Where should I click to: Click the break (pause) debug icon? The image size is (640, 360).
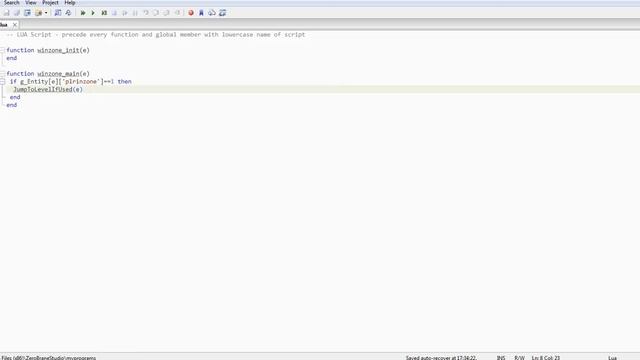coord(135,13)
